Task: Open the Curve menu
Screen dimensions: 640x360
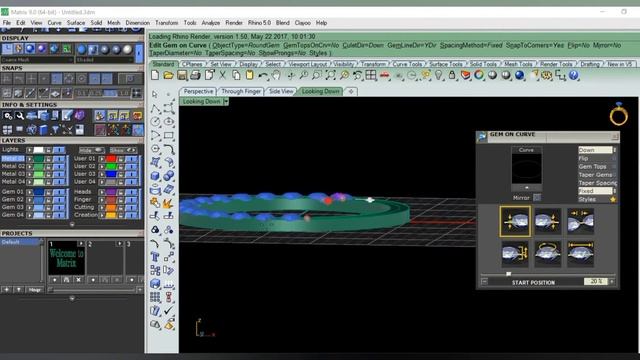Action: pos(54,23)
